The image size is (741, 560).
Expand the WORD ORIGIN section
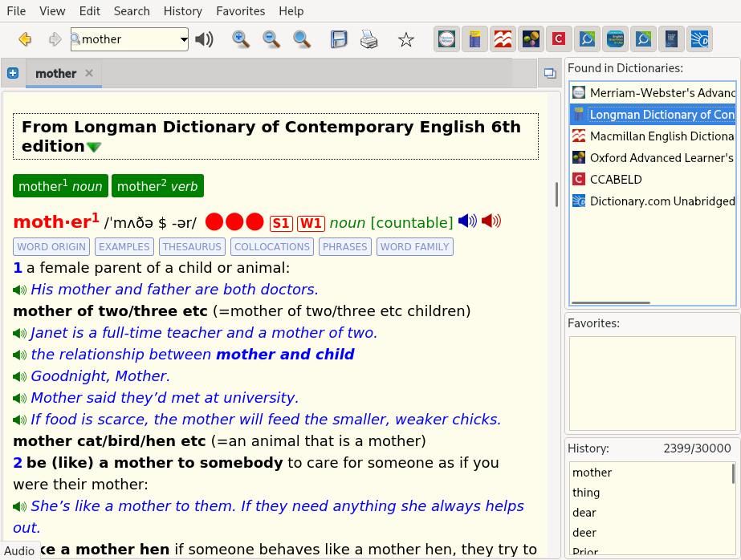point(51,247)
